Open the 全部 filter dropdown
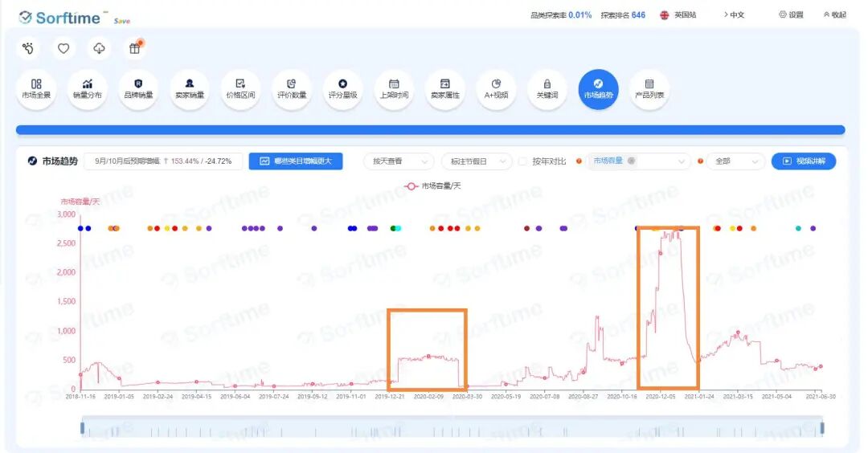The image size is (868, 453). click(735, 161)
